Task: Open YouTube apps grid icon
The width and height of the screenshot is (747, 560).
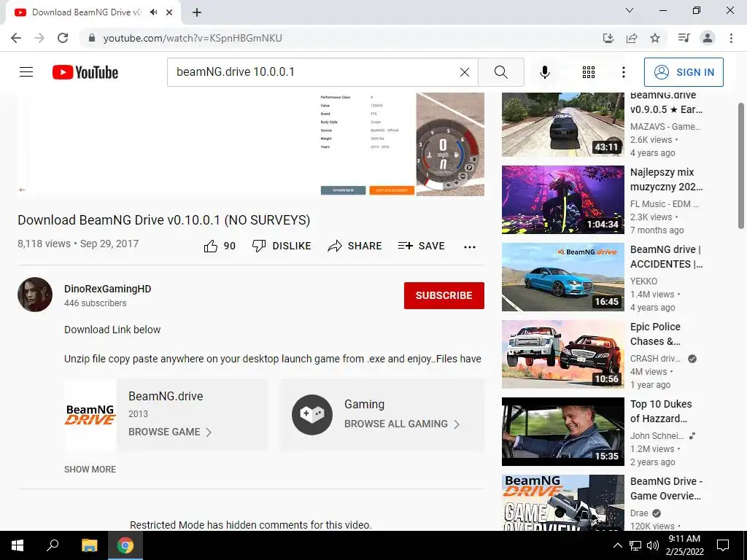Action: [x=589, y=72]
